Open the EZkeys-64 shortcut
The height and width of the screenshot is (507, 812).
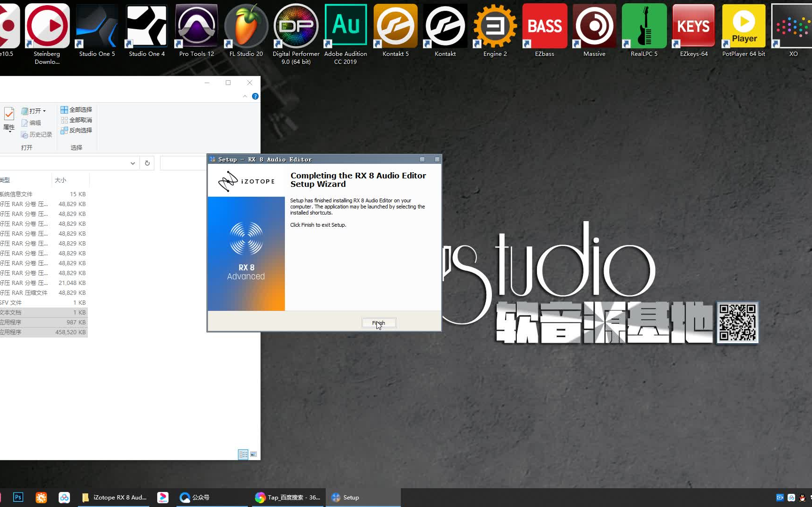click(693, 26)
